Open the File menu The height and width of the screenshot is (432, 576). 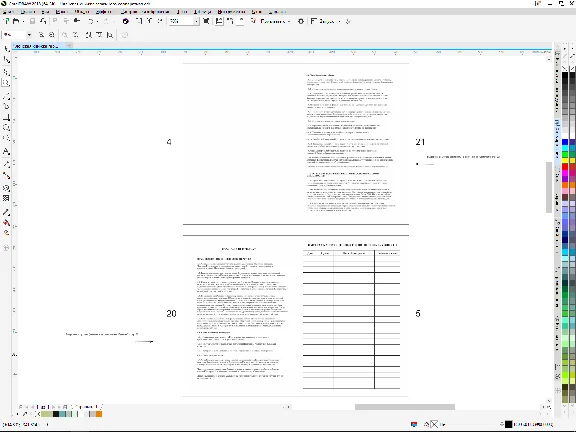(x=8, y=12)
